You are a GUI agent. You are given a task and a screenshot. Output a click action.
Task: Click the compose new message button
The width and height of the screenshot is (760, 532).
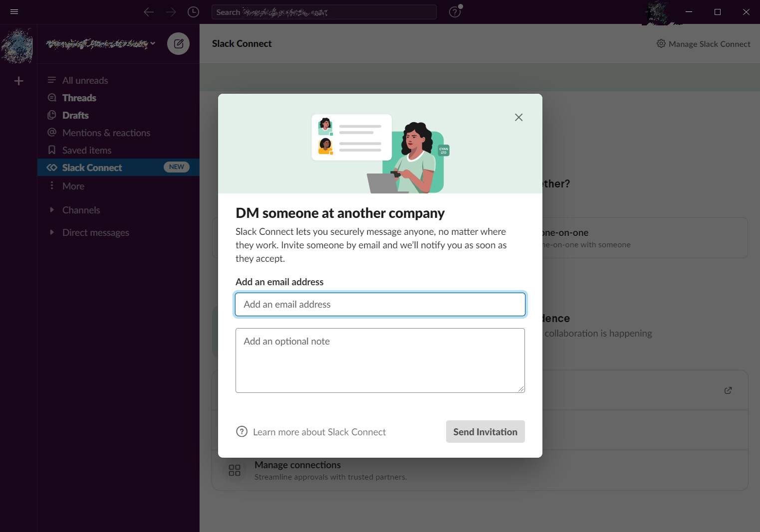point(178,44)
